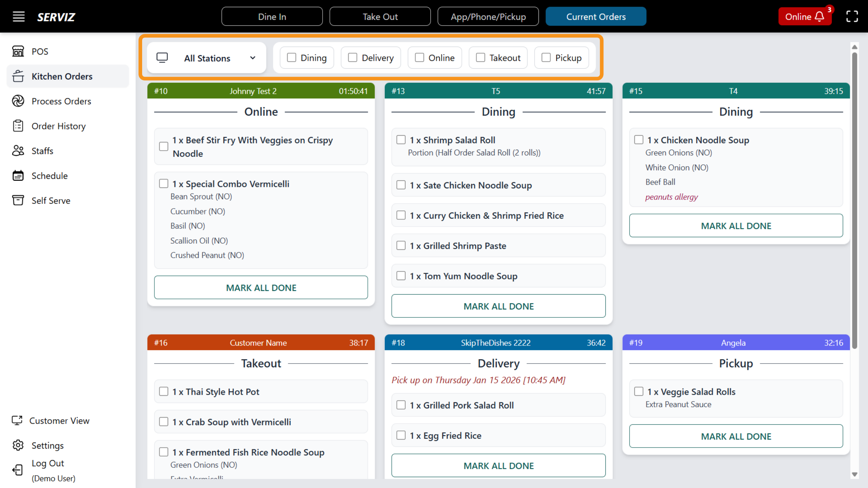Screen dimensions: 868x488
Task: Click the scrollbar down arrow
Action: click(855, 475)
